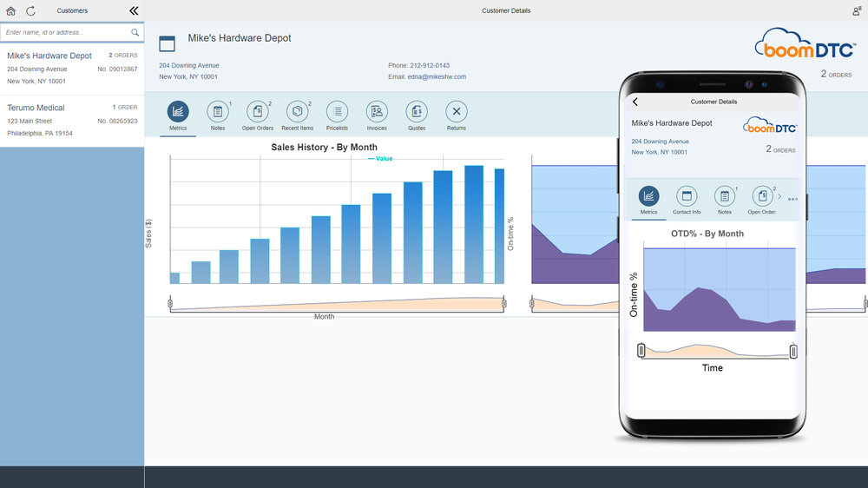Click customer number No. 08265923
This screenshot has height=488, width=868.
pyautogui.click(x=117, y=121)
